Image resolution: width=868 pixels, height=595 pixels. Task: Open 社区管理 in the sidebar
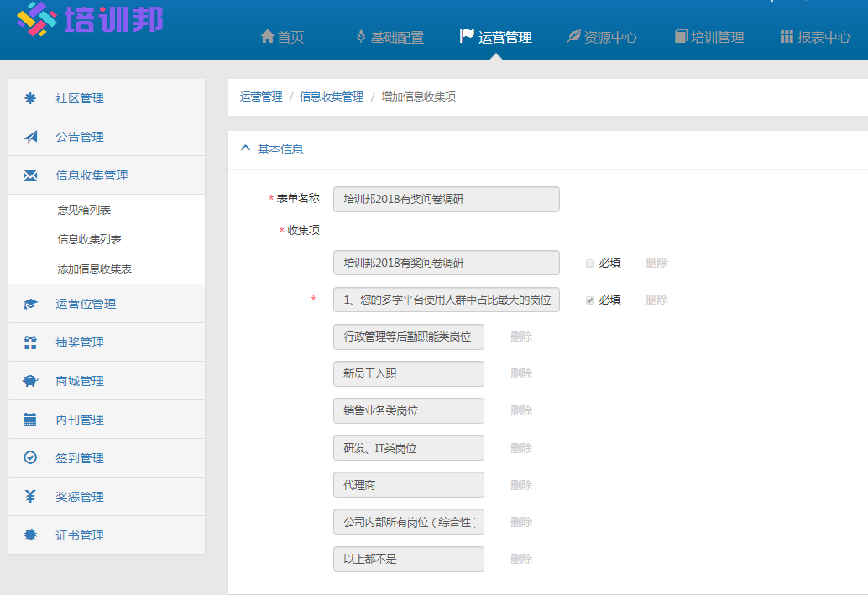point(107,98)
